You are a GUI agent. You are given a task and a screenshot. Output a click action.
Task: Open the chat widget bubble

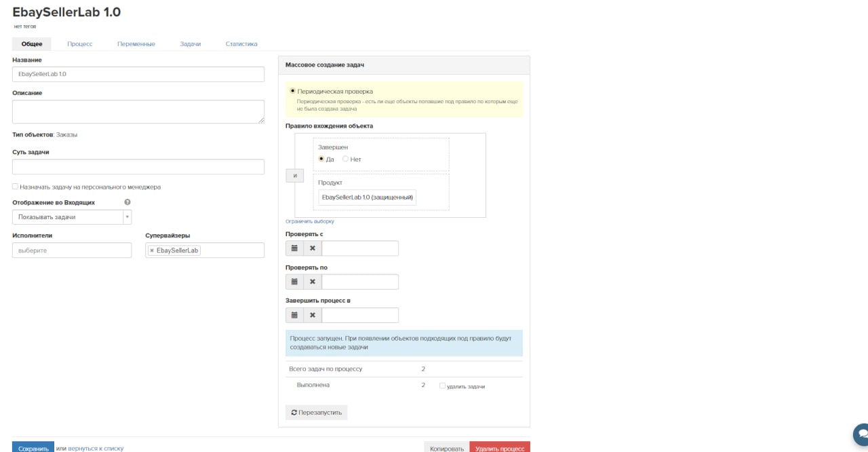(861, 434)
